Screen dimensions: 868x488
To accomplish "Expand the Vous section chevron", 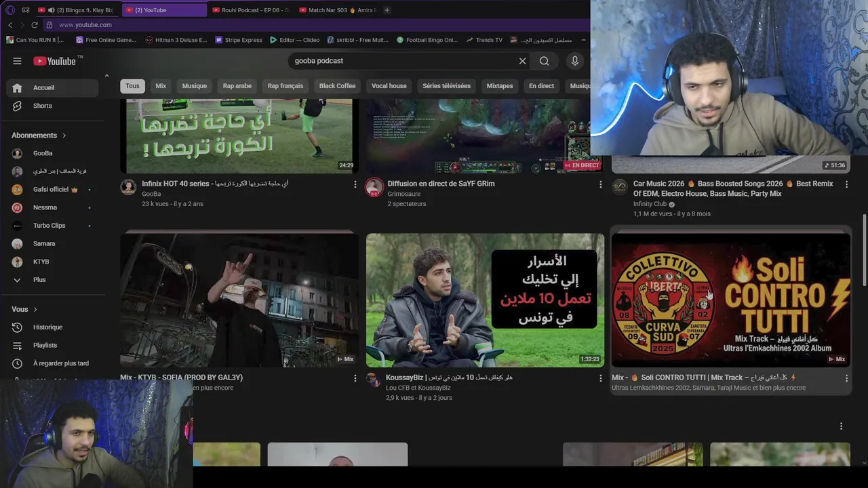I will 35,310.
